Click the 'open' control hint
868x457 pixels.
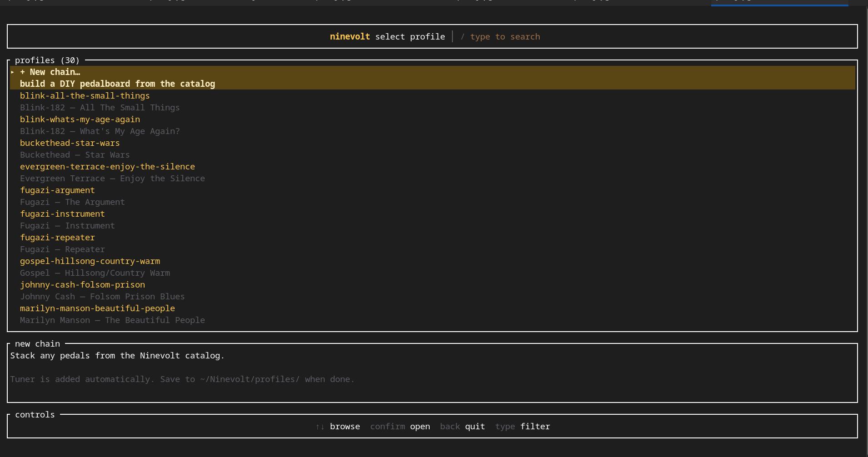coord(420,426)
